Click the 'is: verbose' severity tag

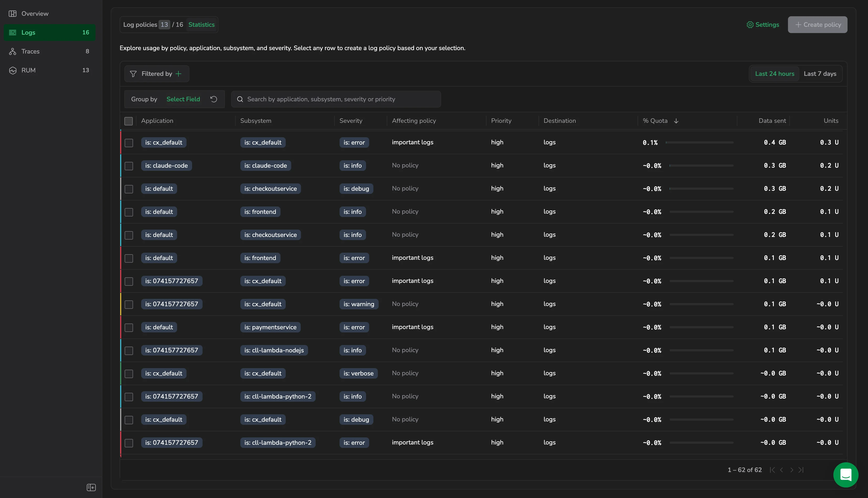[x=358, y=373]
